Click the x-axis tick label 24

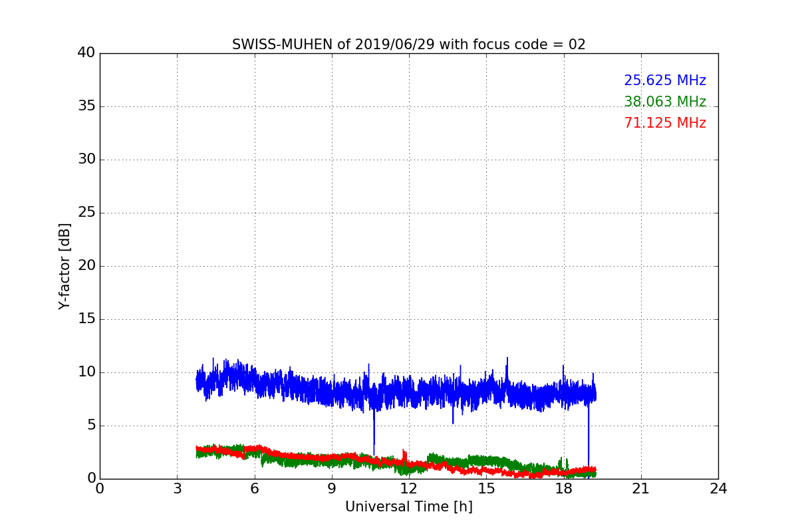click(x=718, y=489)
